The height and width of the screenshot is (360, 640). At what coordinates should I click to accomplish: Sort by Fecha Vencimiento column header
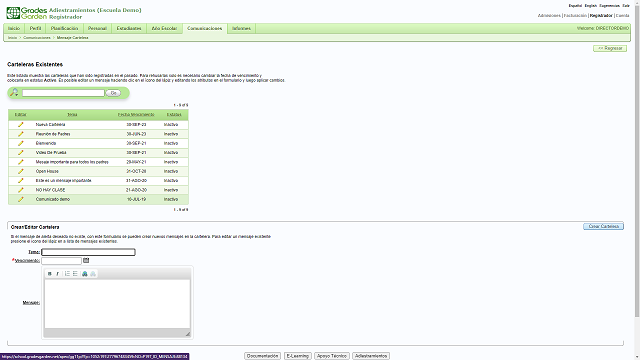136,115
